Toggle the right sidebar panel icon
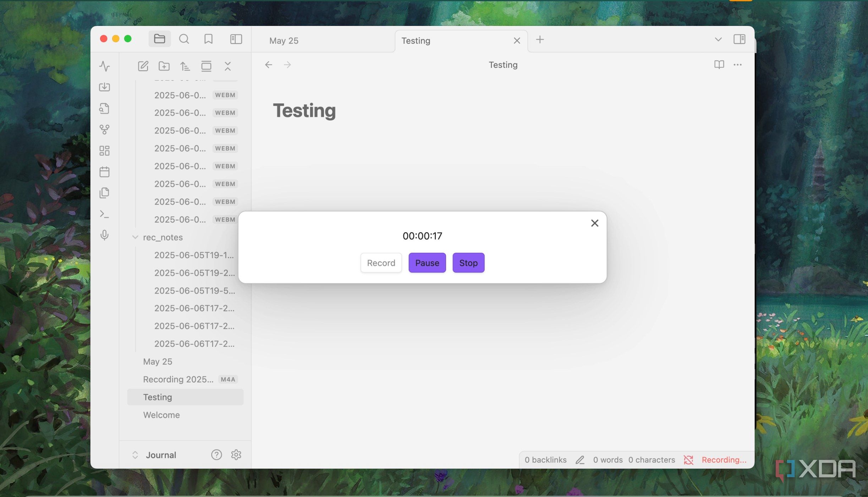 [739, 39]
